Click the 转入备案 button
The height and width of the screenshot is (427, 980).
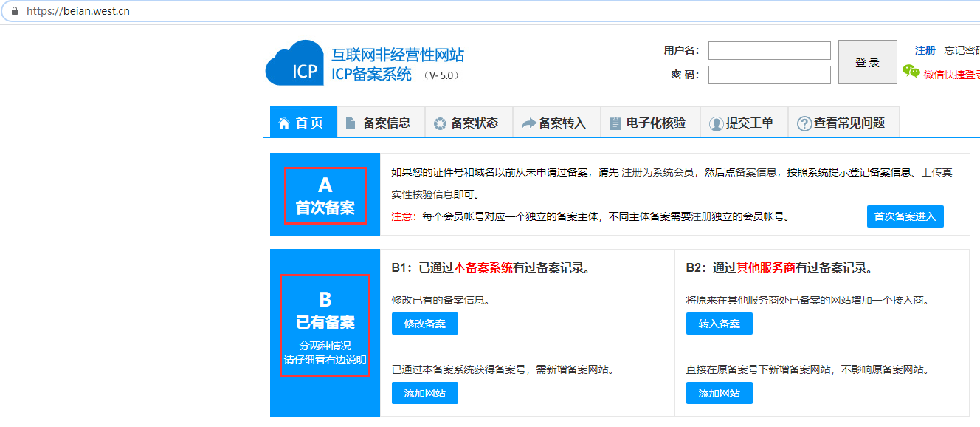tap(719, 324)
